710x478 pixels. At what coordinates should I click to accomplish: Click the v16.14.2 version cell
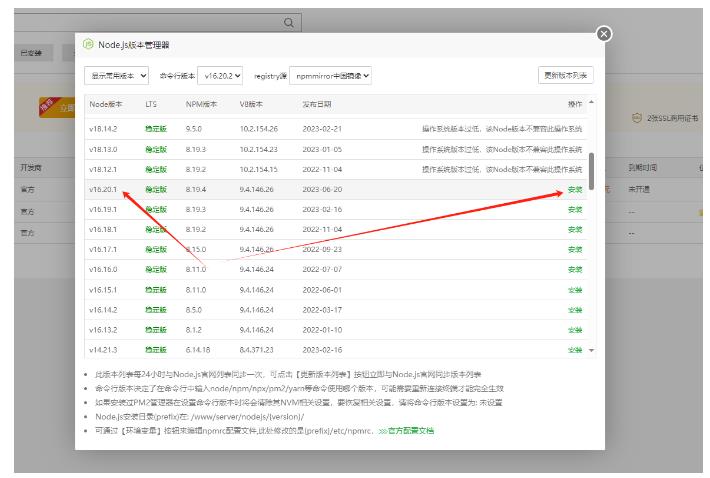(x=103, y=310)
